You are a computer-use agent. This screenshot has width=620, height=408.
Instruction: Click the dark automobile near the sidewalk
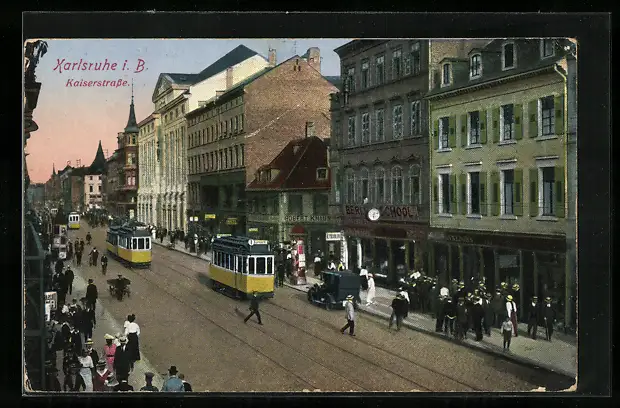(x=334, y=288)
